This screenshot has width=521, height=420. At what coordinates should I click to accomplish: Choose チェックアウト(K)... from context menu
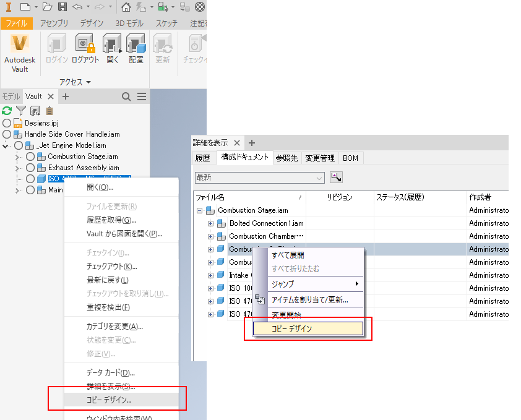click(x=121, y=267)
